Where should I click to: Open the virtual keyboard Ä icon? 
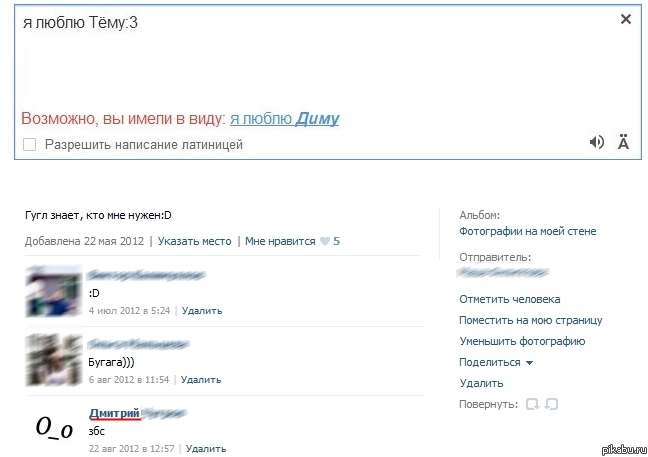click(624, 142)
